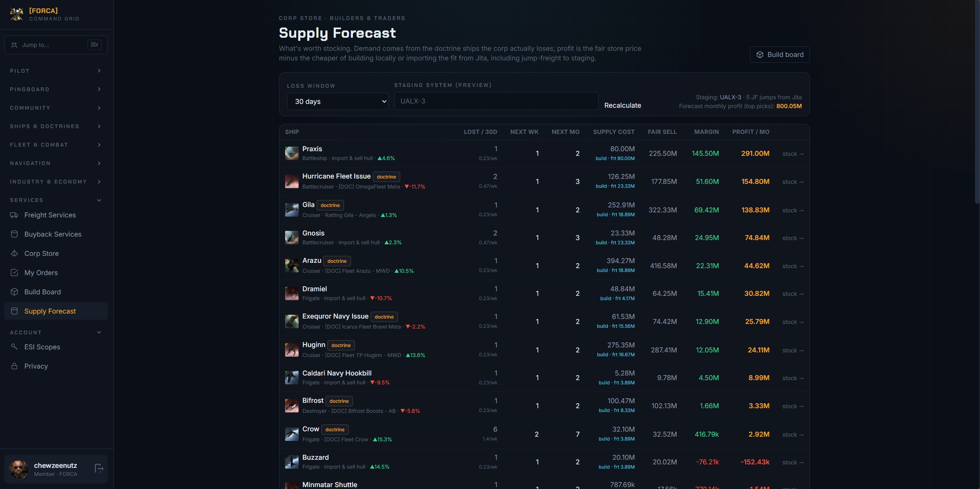Click stock link for Hurricane Fleet Issue
980x489 pixels.
[793, 182]
